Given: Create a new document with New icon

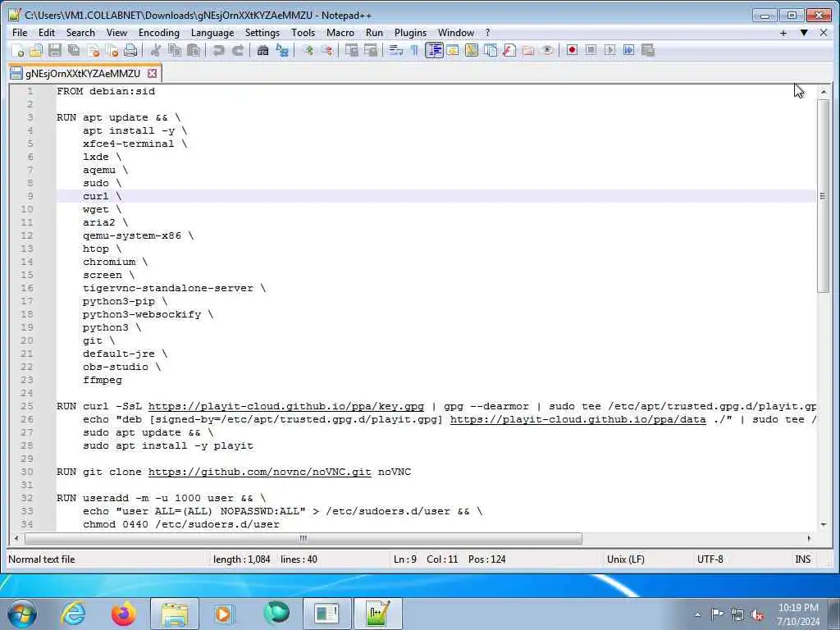Looking at the screenshot, I should coord(18,50).
